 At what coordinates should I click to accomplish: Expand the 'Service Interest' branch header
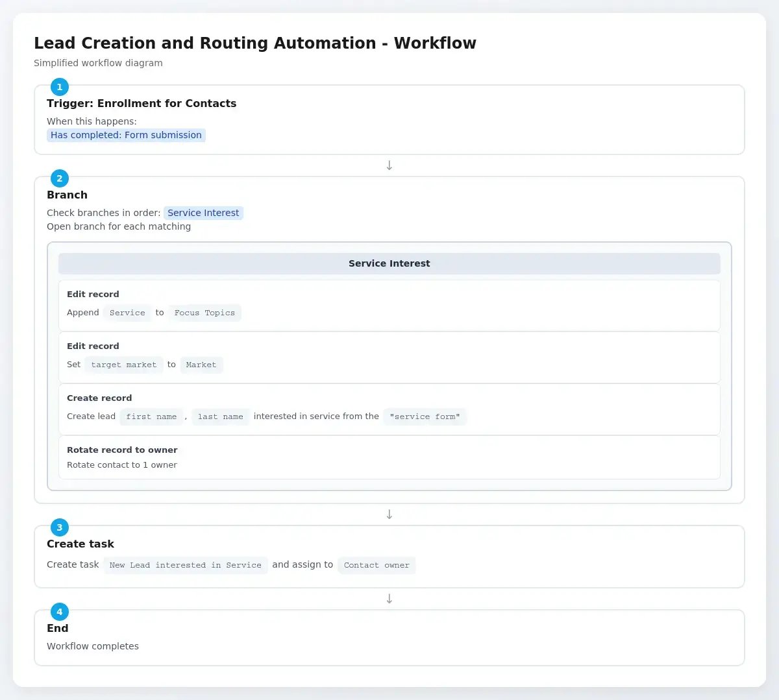(389, 263)
